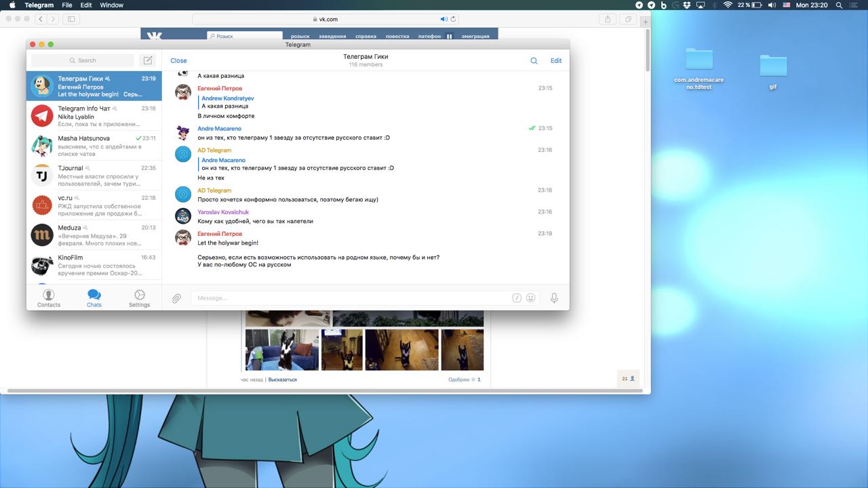
Task: Open the File menu
Action: (67, 5)
